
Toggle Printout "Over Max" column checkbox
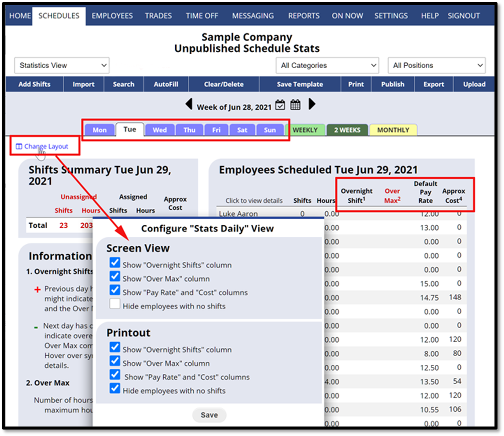(x=115, y=361)
